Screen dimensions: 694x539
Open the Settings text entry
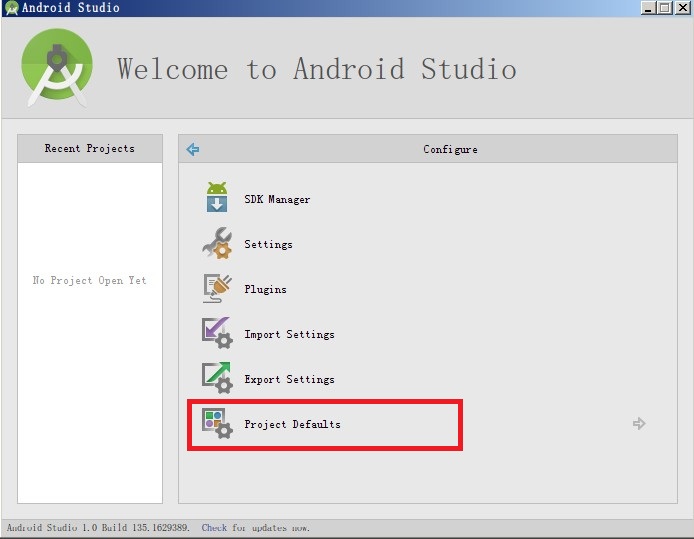[x=268, y=244]
